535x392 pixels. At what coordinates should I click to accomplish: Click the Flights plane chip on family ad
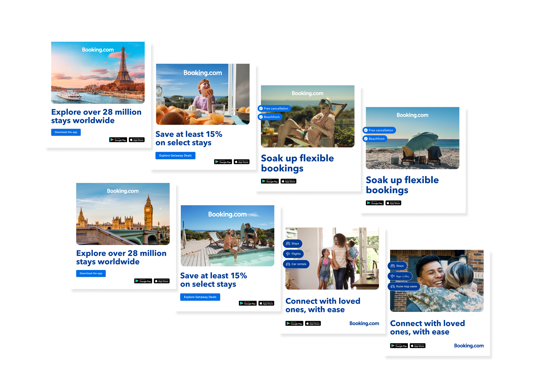293,254
